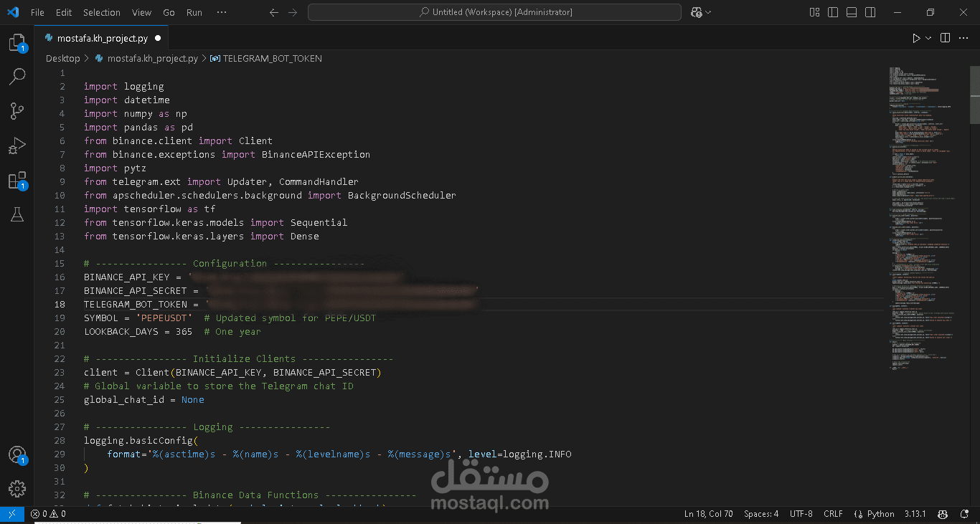Click 'BackgroundScheduler' on line 10

(x=402, y=195)
